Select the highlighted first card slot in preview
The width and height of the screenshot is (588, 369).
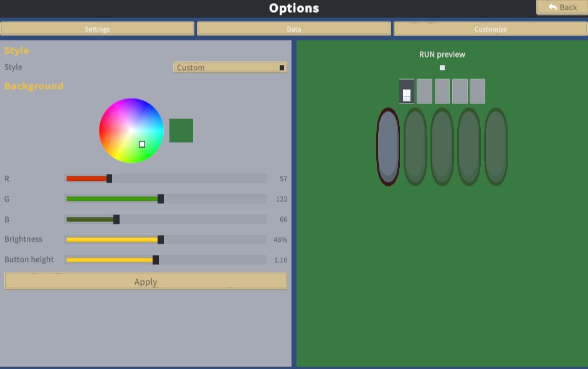pyautogui.click(x=407, y=91)
